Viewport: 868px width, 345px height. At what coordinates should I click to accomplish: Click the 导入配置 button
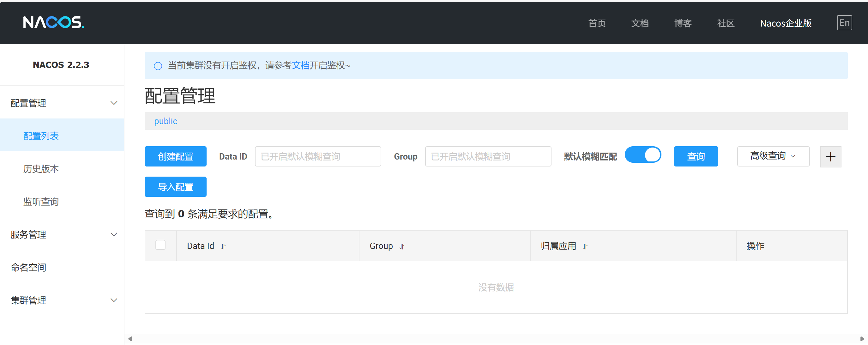coord(175,187)
